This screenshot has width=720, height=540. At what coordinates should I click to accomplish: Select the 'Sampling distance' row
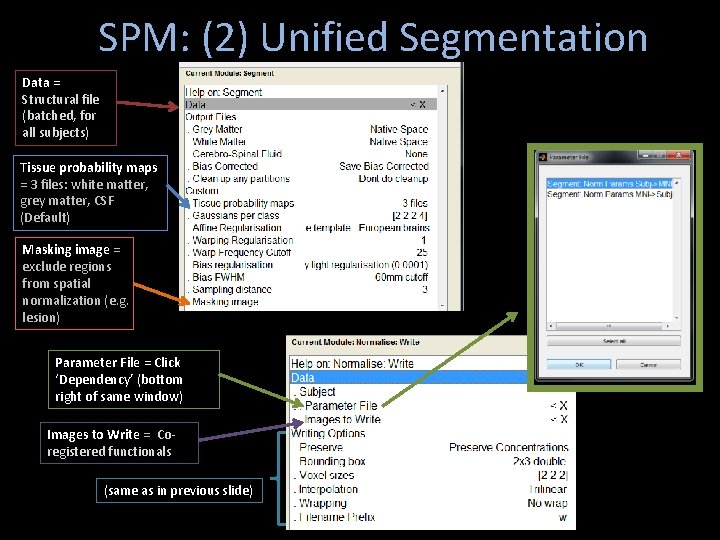pyautogui.click(x=311, y=290)
